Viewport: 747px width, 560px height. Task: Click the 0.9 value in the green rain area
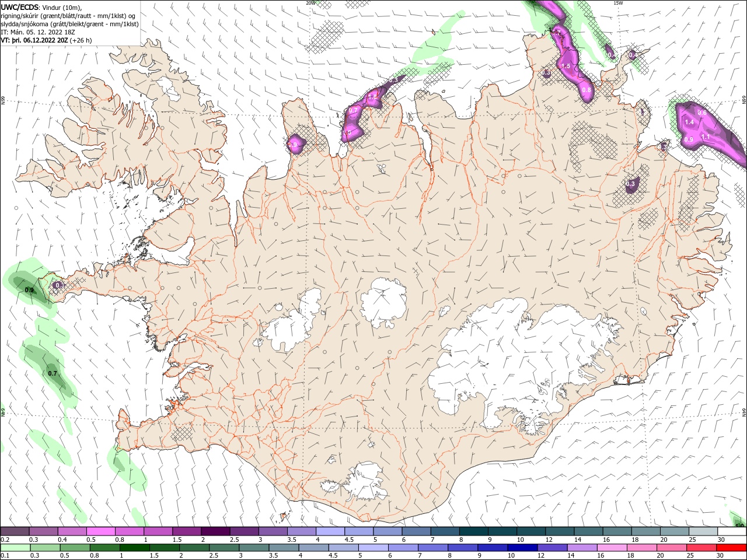tap(29, 289)
